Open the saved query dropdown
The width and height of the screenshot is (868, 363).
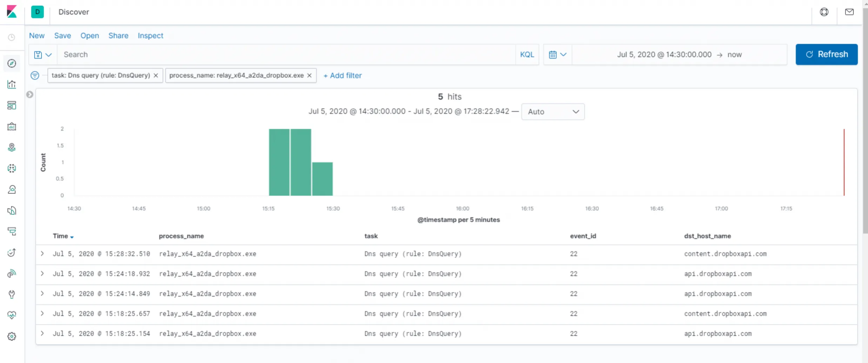(x=43, y=55)
